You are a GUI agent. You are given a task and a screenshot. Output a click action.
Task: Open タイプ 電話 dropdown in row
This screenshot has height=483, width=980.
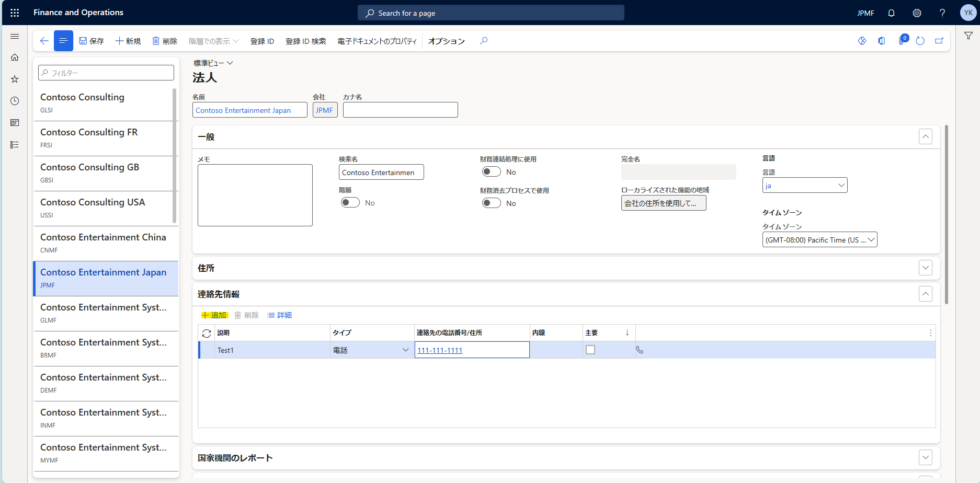pyautogui.click(x=405, y=350)
